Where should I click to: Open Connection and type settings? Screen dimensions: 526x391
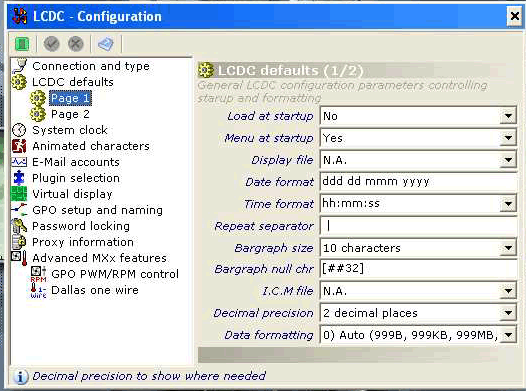click(x=91, y=66)
